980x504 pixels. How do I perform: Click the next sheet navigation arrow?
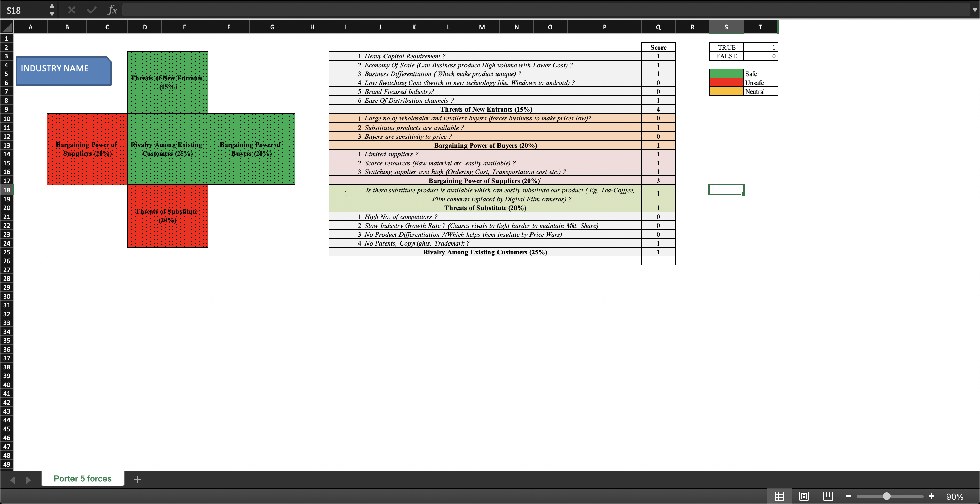tap(28, 480)
